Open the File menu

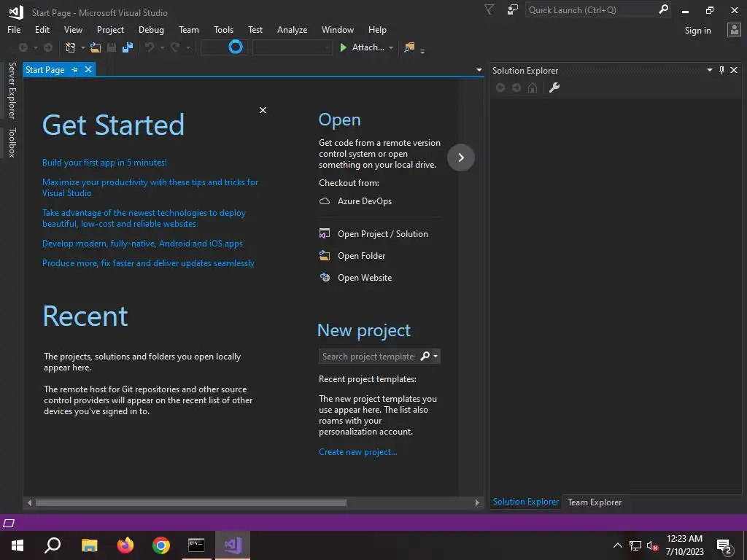point(14,29)
